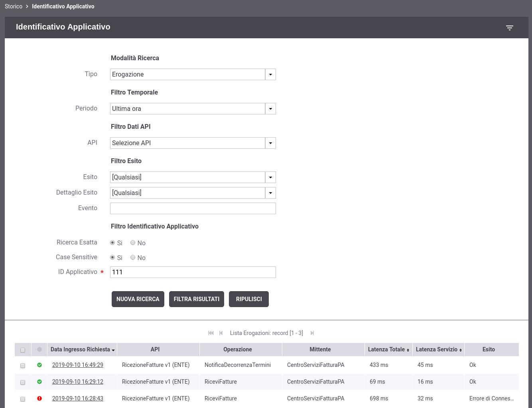Open transaction 2019-09-10 16:49:29 link
Screen dimensions: 532x408
point(78,365)
